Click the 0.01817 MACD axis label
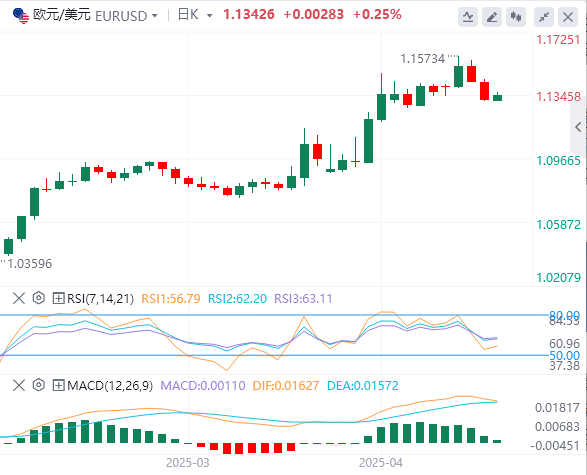The image size is (587, 475). coord(557,408)
